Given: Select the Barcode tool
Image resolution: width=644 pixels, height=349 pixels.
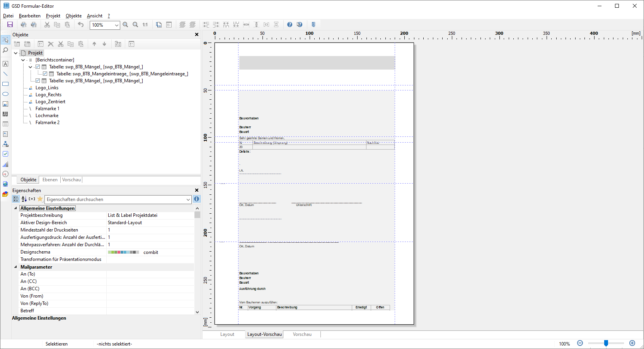Looking at the screenshot, I should click(x=5, y=114).
